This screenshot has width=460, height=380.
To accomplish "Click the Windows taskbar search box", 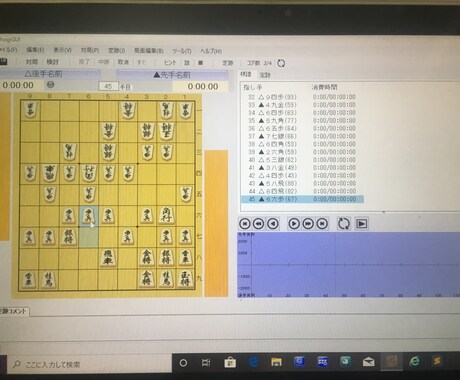I will 89,364.
